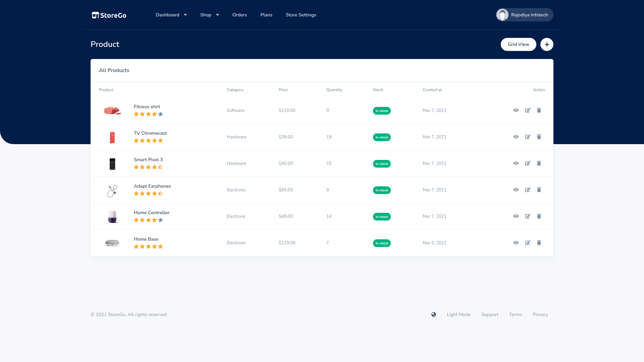Click the In stock badge for Fitness shirt
Screen dimensions: 644x362
coord(382,111)
